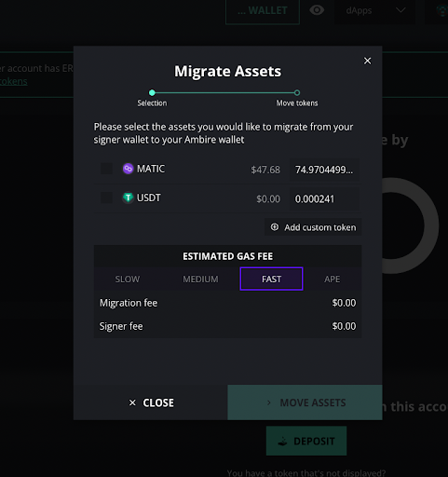448x477 pixels.
Task: Select the SLOW gas fee option
Action: [128, 279]
